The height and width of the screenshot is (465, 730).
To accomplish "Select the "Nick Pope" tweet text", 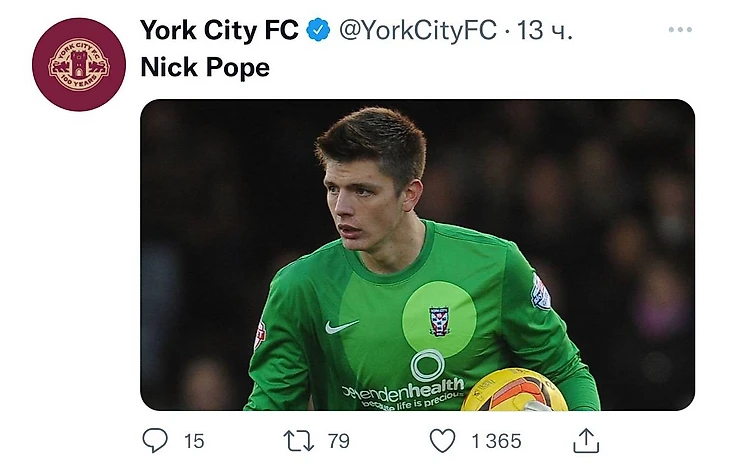I will 204,70.
